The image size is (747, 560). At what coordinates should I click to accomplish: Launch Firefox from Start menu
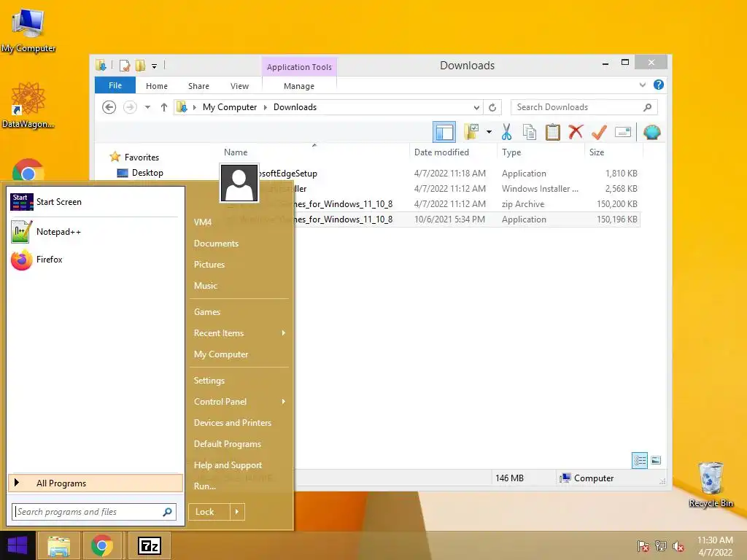click(x=96, y=260)
